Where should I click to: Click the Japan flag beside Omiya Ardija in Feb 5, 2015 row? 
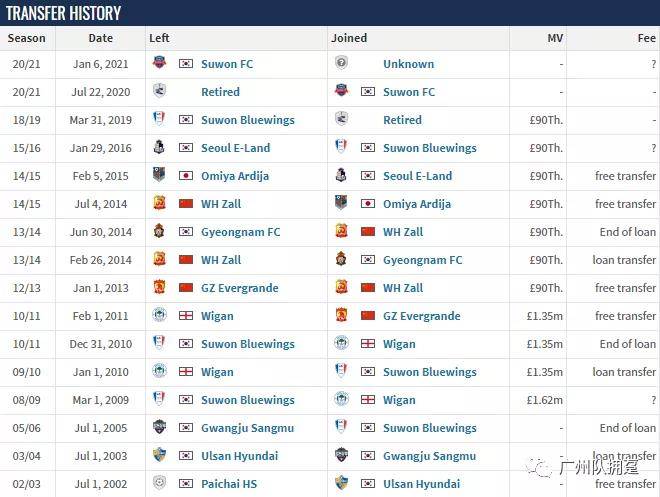tap(186, 175)
